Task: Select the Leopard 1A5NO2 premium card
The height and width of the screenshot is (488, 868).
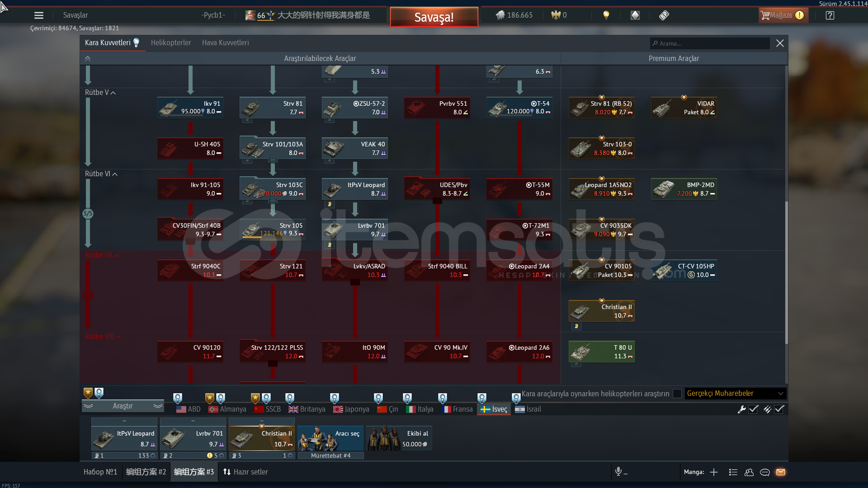Action: (601, 189)
